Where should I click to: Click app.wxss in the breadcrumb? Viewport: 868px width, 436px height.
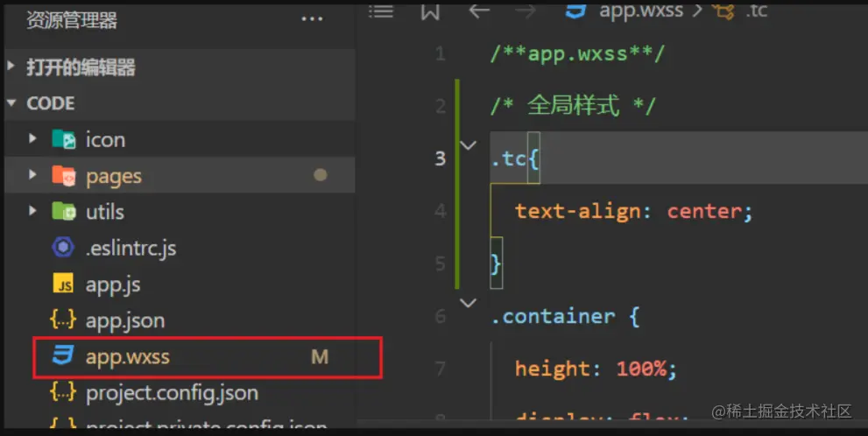[642, 10]
